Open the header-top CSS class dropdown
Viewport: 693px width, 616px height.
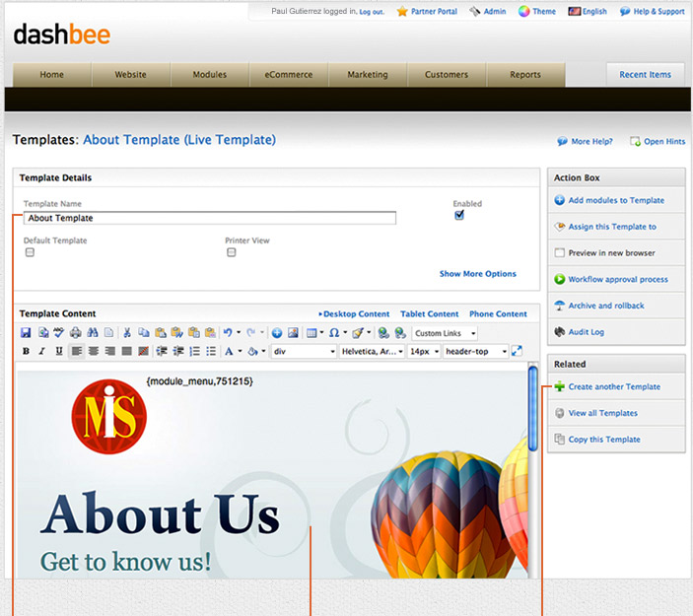[x=475, y=351]
